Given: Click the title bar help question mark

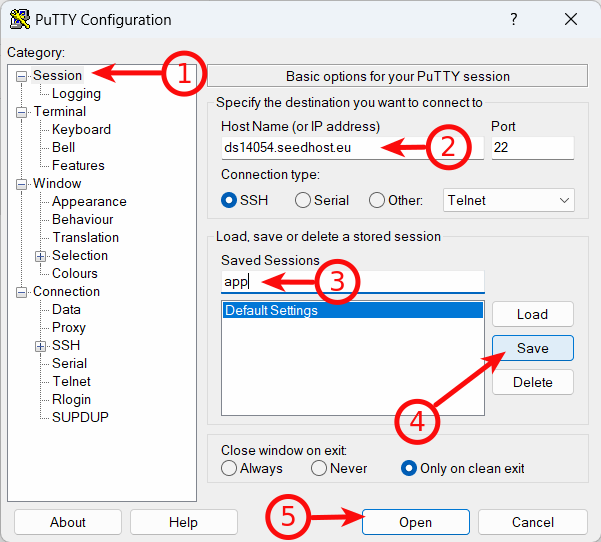Looking at the screenshot, I should [x=514, y=19].
